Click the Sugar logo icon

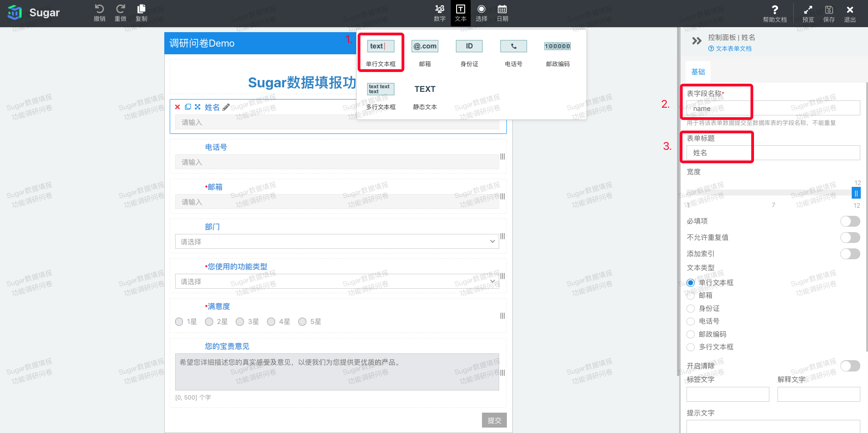[14, 12]
